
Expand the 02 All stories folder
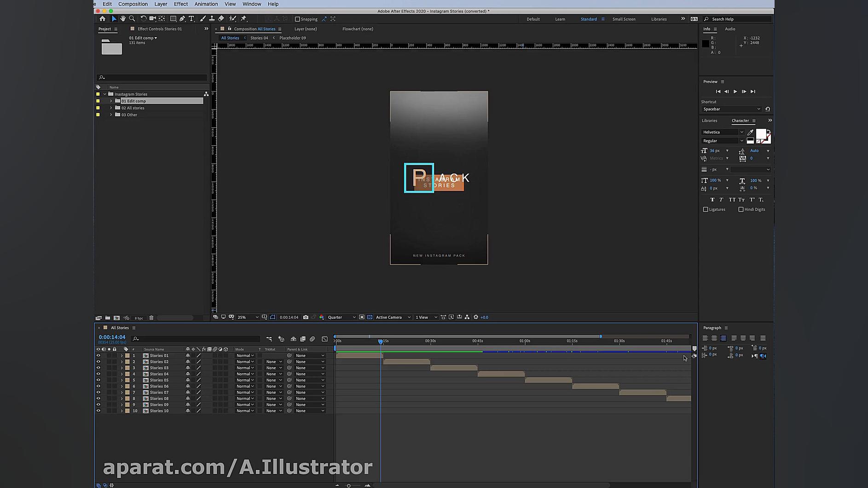[111, 108]
